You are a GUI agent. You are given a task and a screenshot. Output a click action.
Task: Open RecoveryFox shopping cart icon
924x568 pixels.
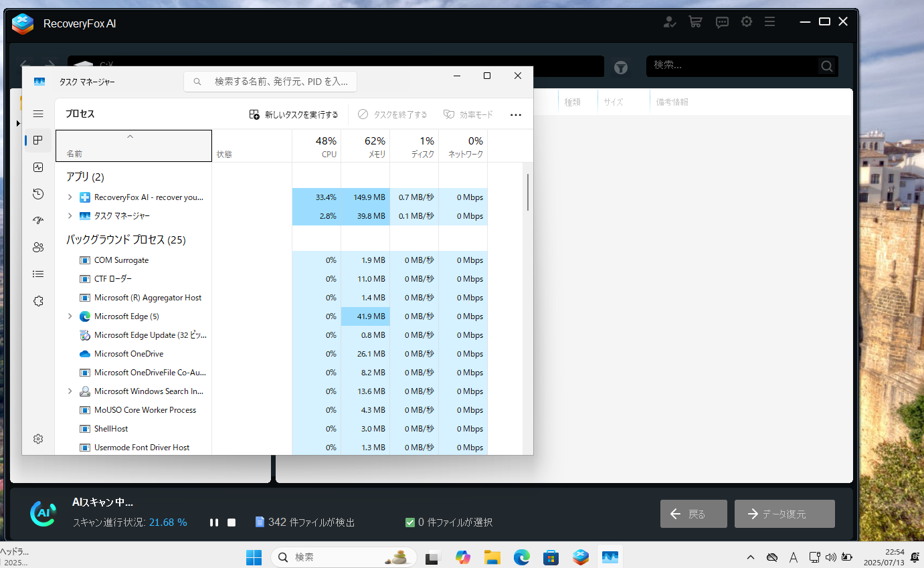696,22
